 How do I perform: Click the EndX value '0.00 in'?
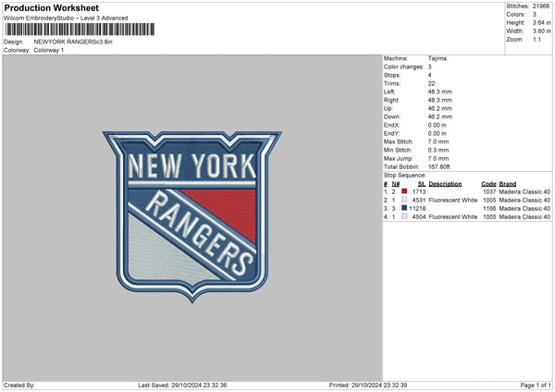tap(438, 125)
